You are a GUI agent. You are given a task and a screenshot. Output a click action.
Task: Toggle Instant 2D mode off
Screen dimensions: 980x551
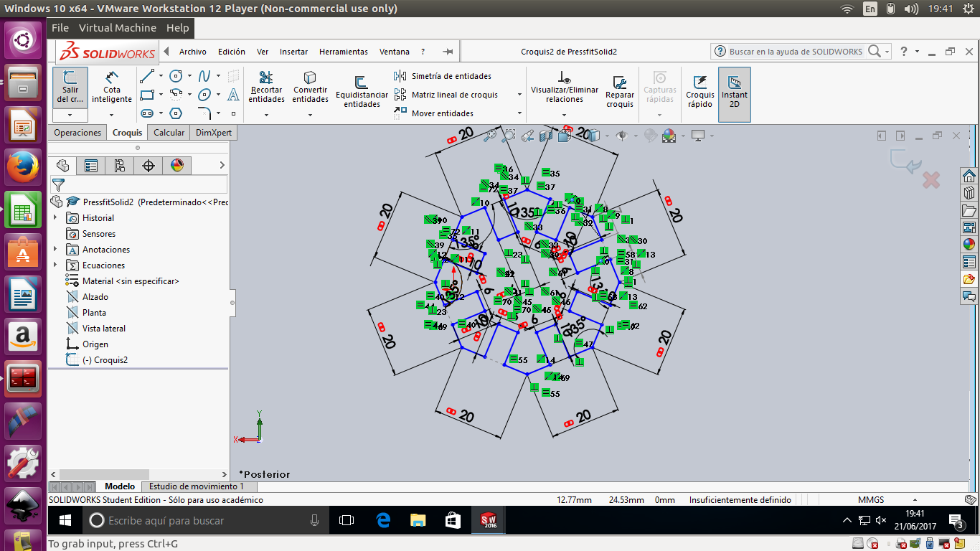click(734, 92)
